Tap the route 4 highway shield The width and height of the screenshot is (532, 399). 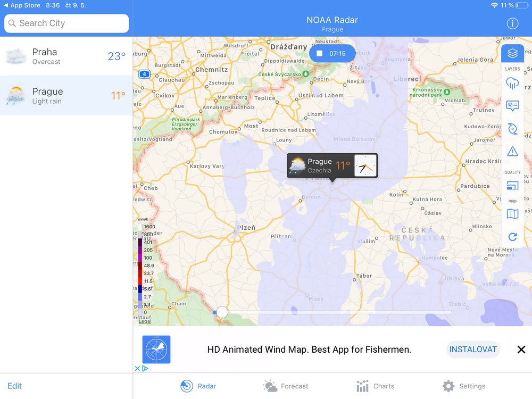[x=144, y=74]
